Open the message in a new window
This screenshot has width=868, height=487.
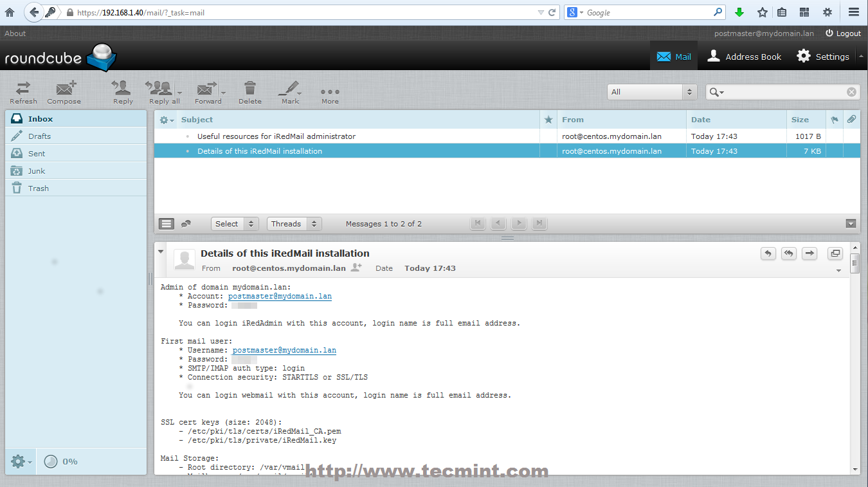(x=835, y=253)
